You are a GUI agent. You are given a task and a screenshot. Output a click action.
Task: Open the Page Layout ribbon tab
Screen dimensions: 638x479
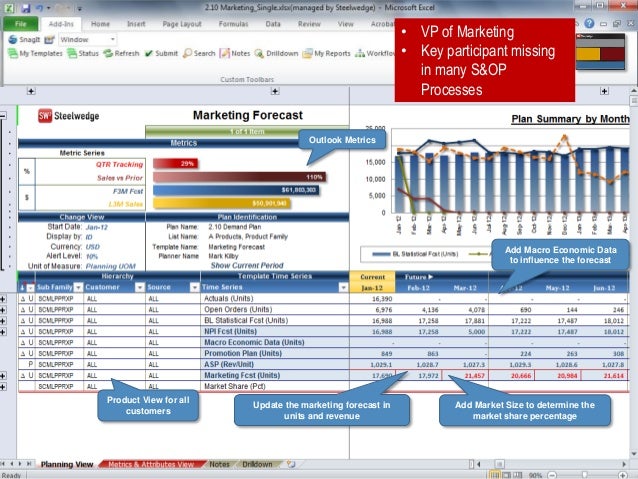click(182, 24)
